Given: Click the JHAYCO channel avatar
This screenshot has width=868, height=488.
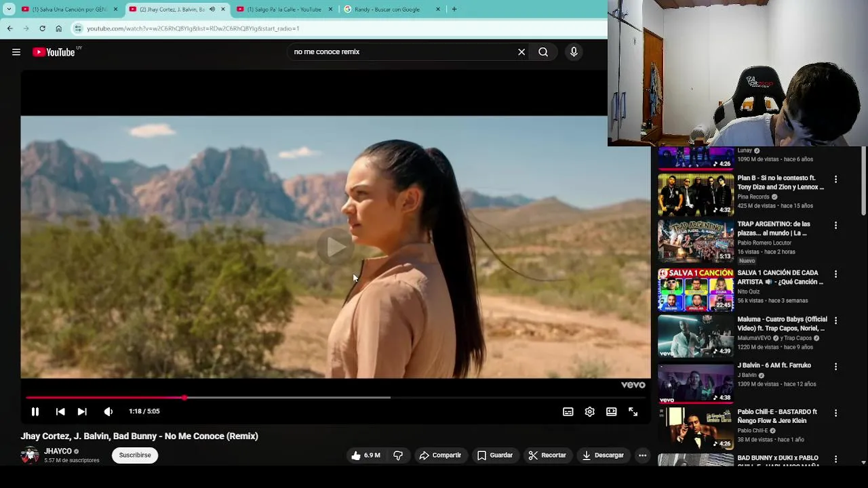Looking at the screenshot, I should (x=30, y=455).
